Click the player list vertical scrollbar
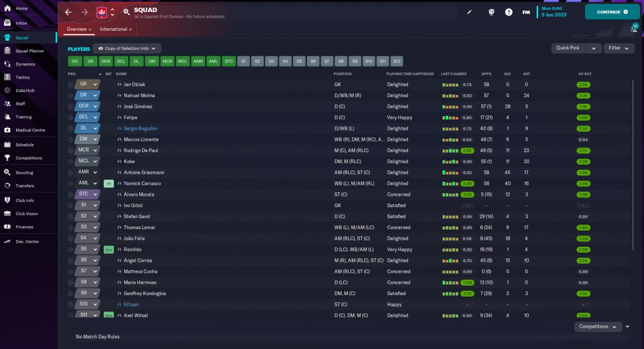This screenshot has width=644, height=349. click(x=633, y=165)
